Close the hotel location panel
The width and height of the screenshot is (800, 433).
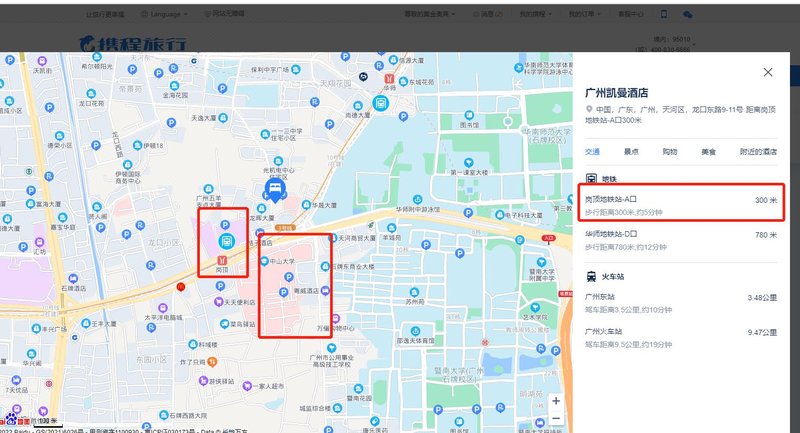coord(767,72)
